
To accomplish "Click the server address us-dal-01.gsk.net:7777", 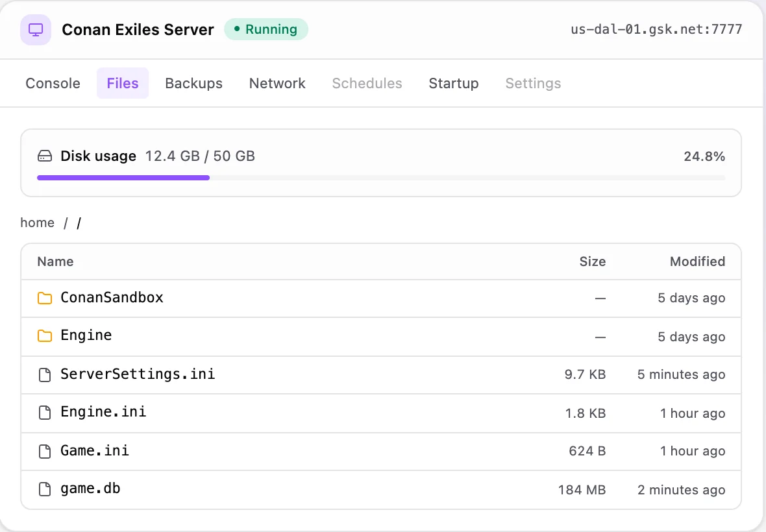I will (x=656, y=29).
